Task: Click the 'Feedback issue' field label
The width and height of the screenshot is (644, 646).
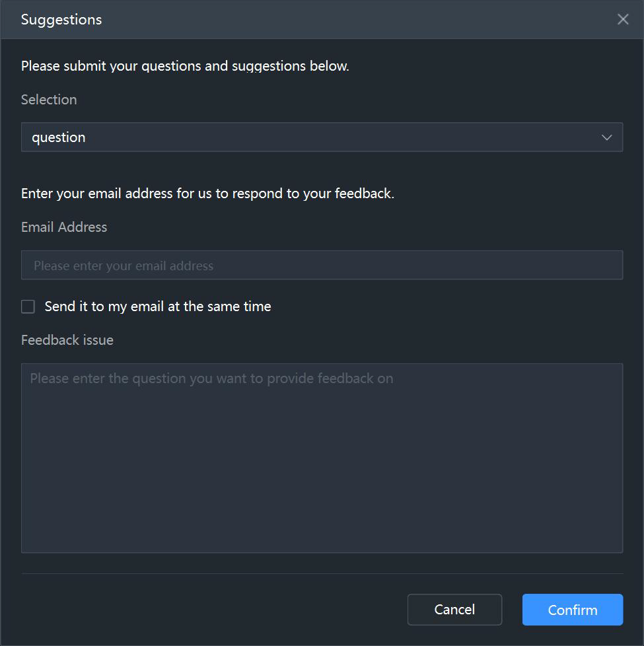Action: (67, 340)
